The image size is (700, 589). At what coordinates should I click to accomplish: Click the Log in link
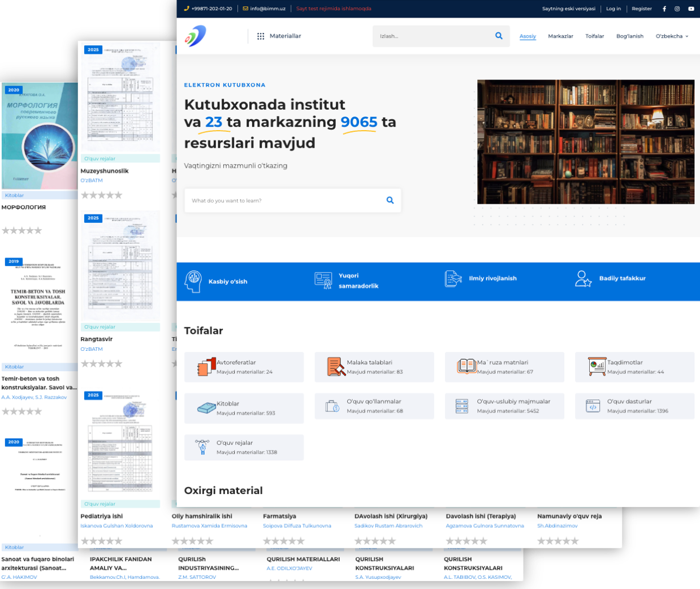(x=613, y=9)
